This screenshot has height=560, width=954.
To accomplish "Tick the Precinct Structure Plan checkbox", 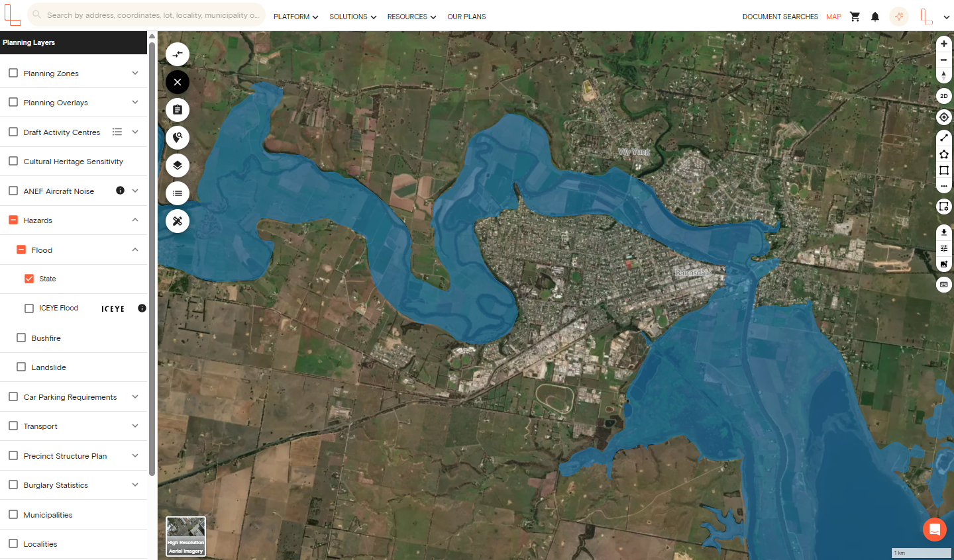I will coord(13,455).
